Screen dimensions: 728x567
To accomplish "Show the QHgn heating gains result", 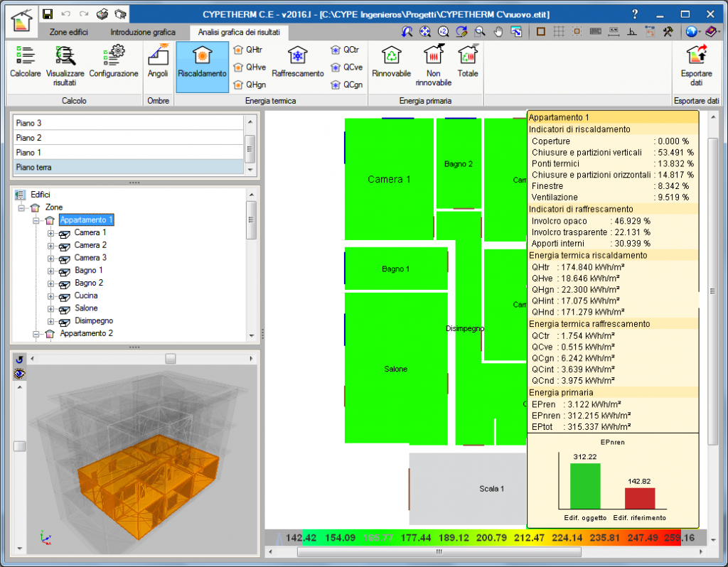I will pos(250,85).
